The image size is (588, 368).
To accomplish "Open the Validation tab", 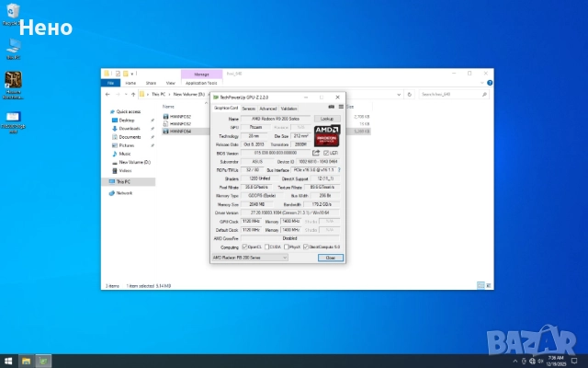I will tap(289, 109).
